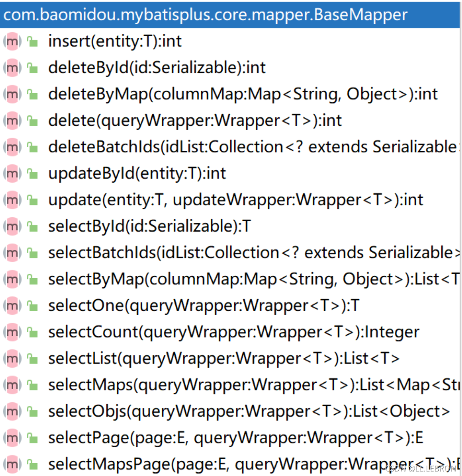
Task: Click the green public-access lock icon for selectById
Action: click(32, 227)
